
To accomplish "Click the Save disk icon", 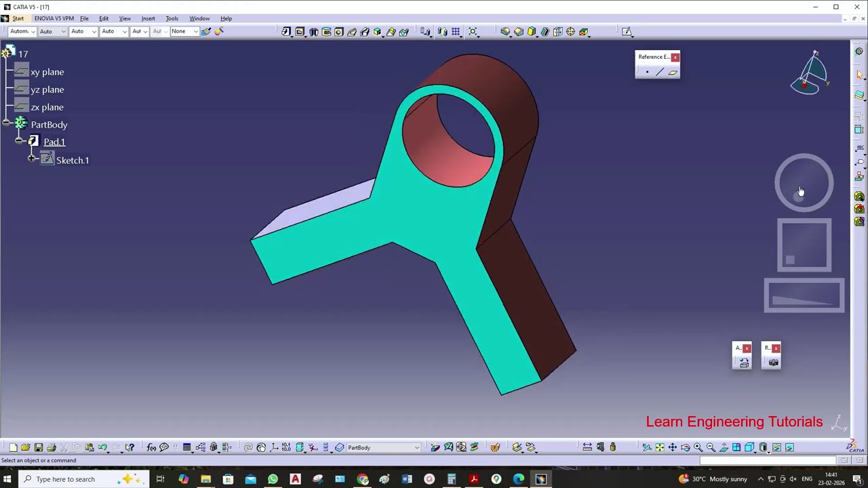I will (39, 447).
